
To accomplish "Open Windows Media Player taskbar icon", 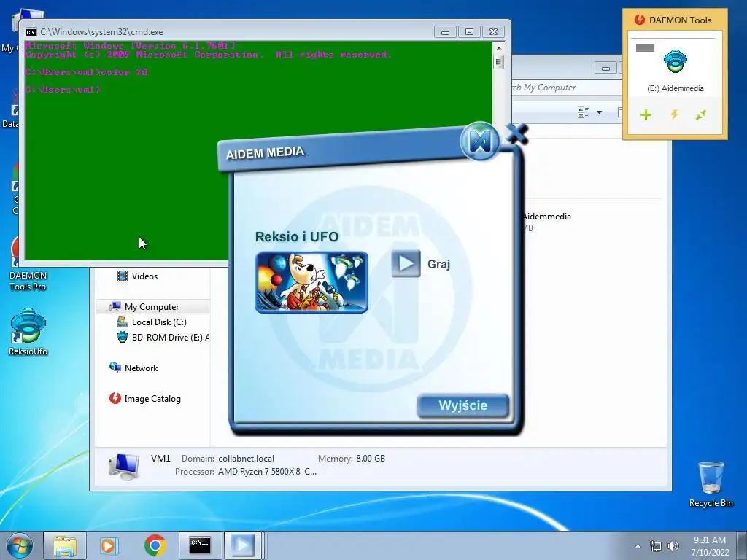I will click(109, 545).
